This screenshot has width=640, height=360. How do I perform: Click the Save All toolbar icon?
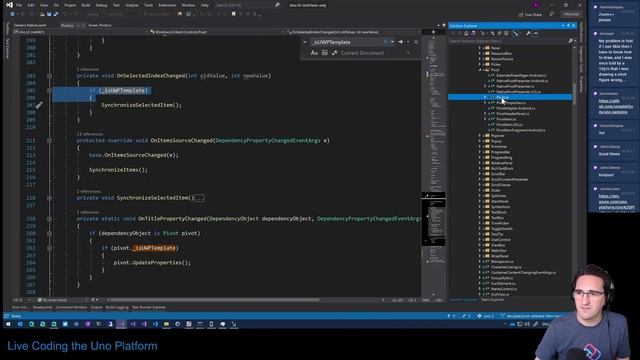tap(56, 14)
